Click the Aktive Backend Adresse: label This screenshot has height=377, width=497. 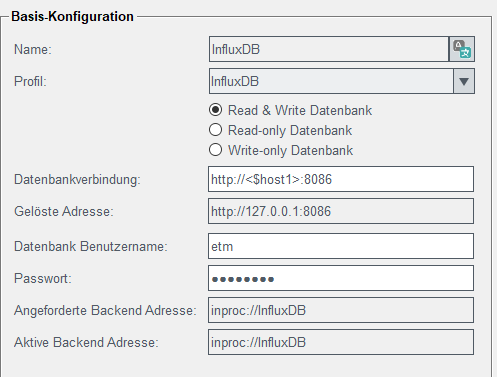click(x=86, y=342)
